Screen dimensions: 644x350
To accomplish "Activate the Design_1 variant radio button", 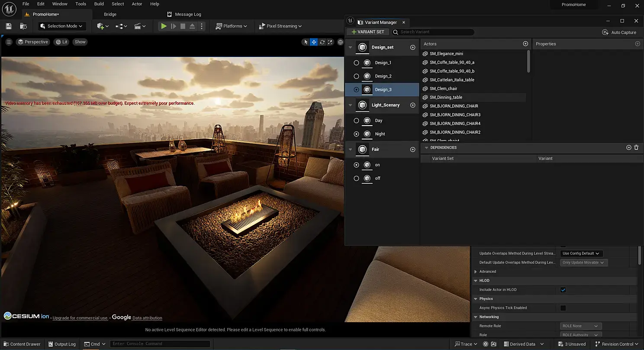I will click(x=356, y=63).
